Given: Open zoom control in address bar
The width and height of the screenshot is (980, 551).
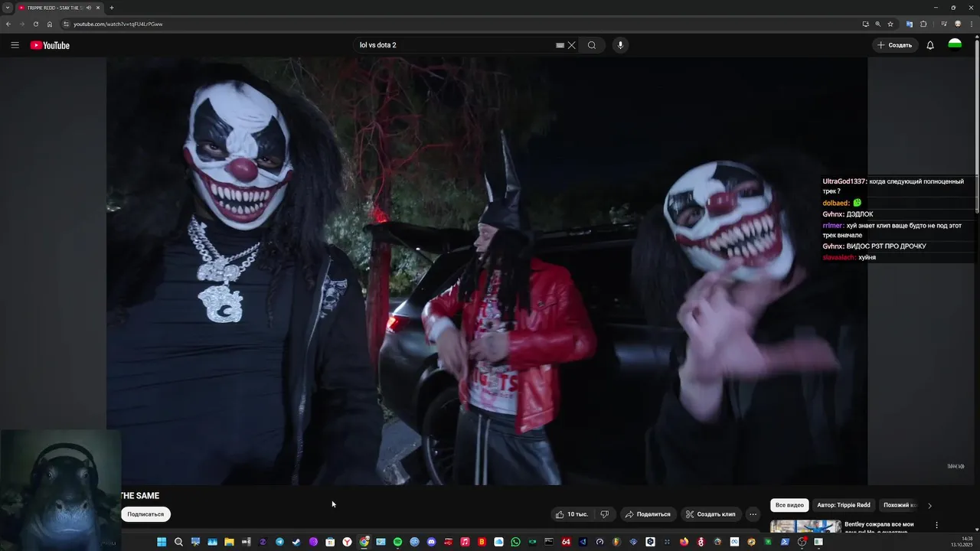Looking at the screenshot, I should [x=877, y=24].
